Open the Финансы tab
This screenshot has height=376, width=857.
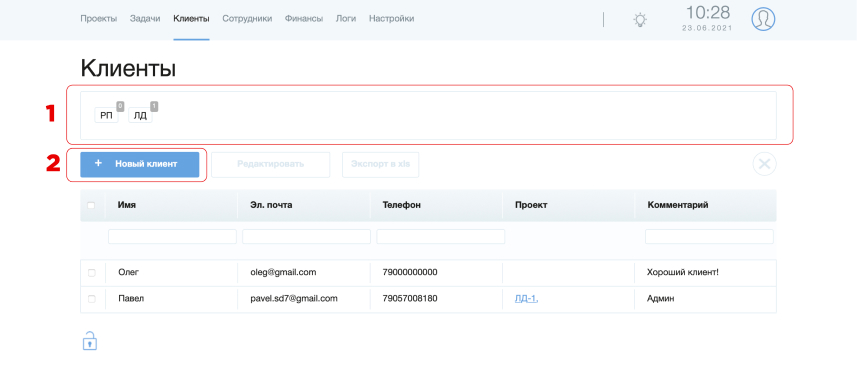click(x=304, y=19)
